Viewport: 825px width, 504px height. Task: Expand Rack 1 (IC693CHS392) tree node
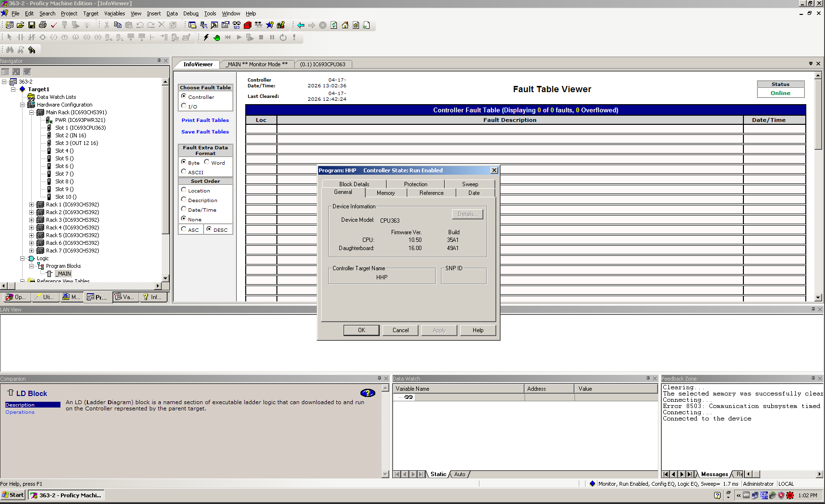pyautogui.click(x=32, y=204)
